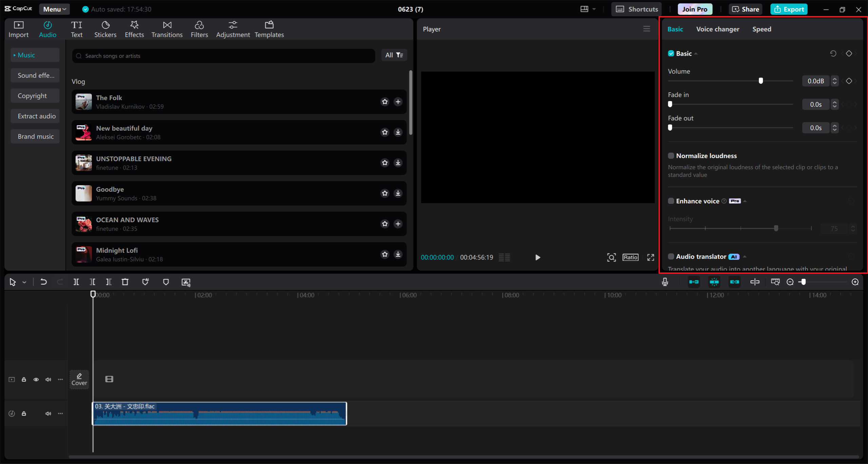
Task: Click the Export button
Action: point(789,9)
